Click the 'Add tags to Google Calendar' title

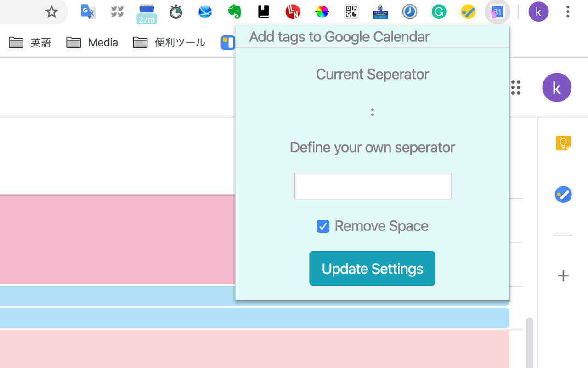click(x=339, y=37)
